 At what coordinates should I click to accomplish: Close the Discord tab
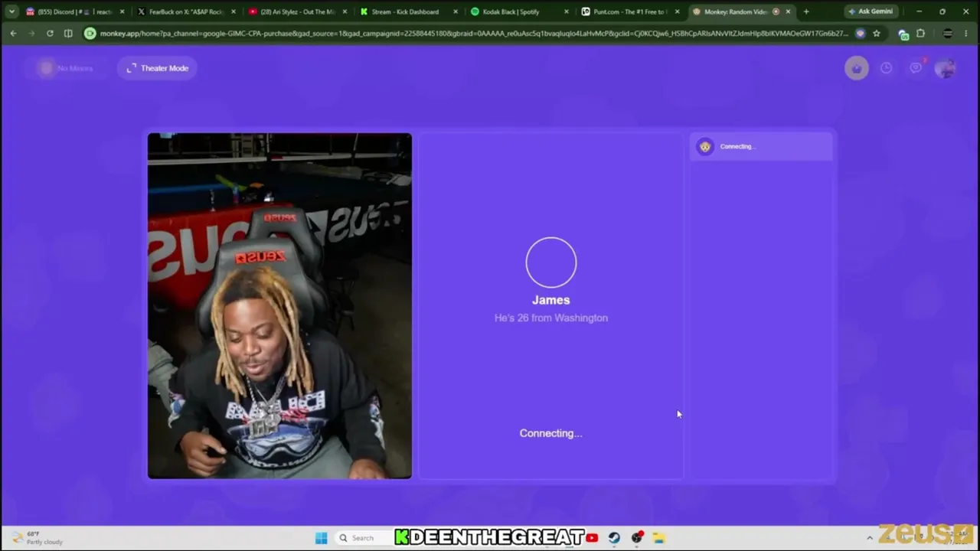click(122, 11)
